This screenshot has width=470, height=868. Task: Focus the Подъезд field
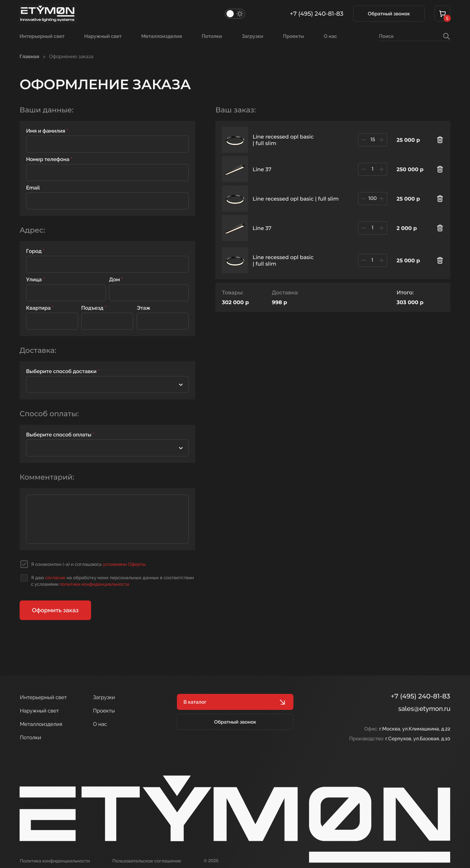point(107,321)
